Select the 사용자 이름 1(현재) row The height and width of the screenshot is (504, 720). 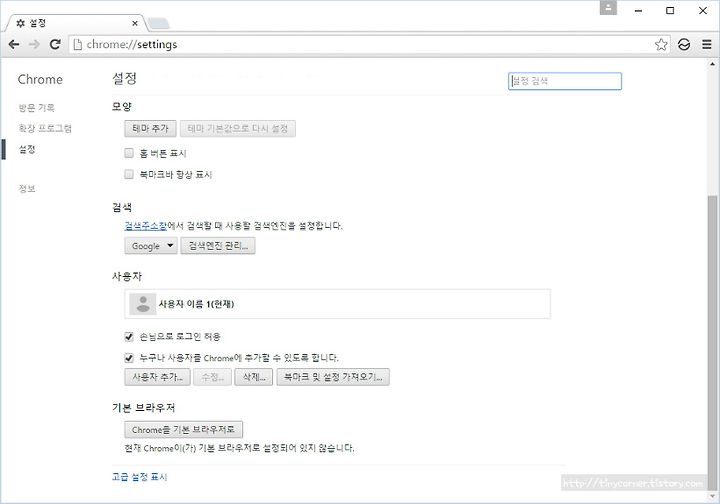tap(338, 304)
